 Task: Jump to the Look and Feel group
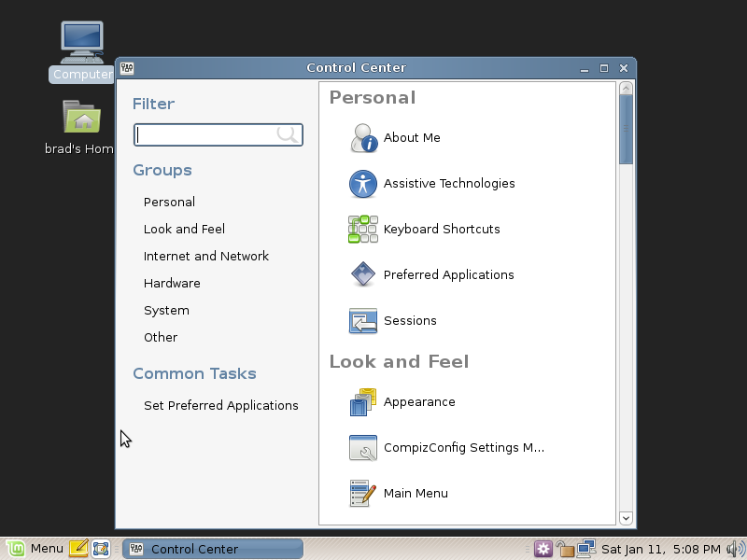pos(184,229)
